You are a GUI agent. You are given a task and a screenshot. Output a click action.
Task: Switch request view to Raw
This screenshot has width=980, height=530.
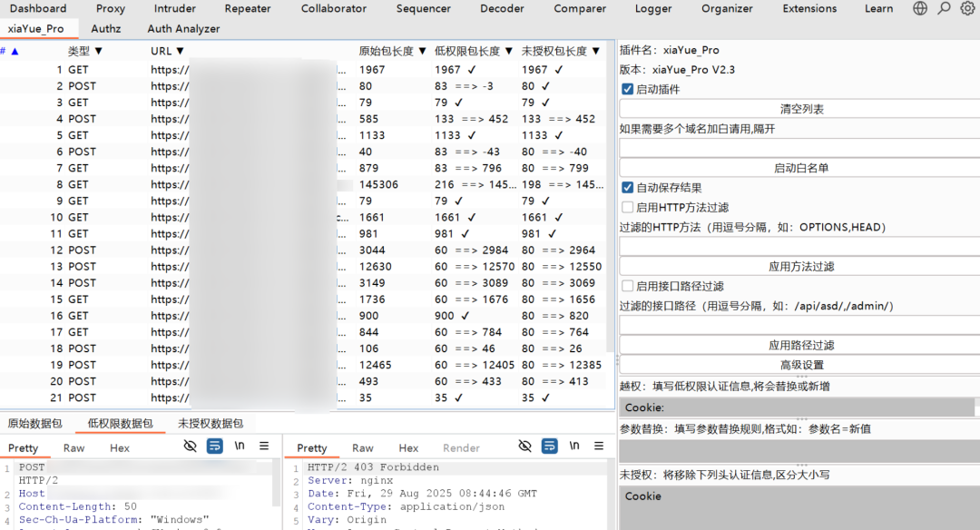coord(73,448)
